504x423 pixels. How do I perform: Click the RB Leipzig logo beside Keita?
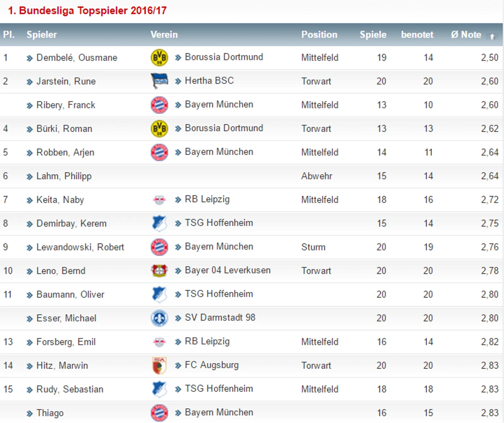pyautogui.click(x=159, y=200)
